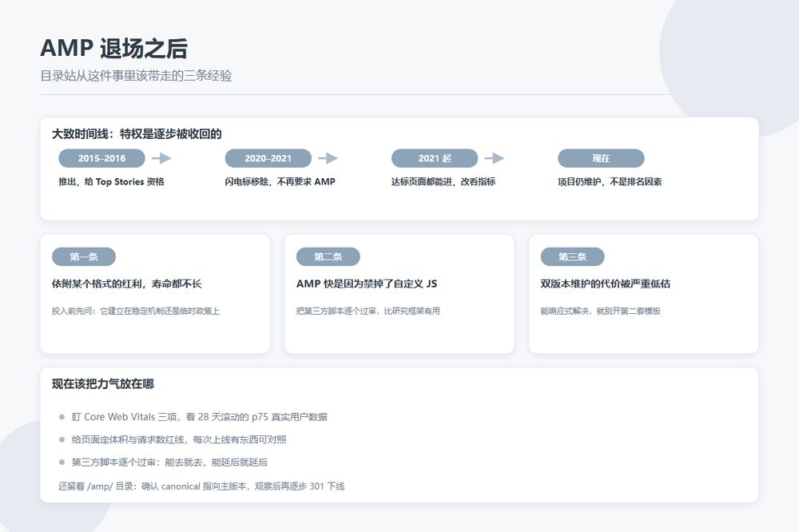Click text 项目仍维护，不是排名因素
The height and width of the screenshot is (532, 799).
610,181
